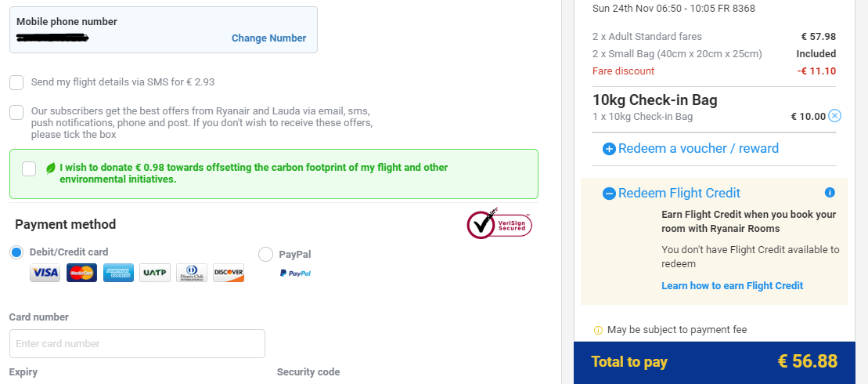Collapse the Redeem Flight Credit section

672,193
